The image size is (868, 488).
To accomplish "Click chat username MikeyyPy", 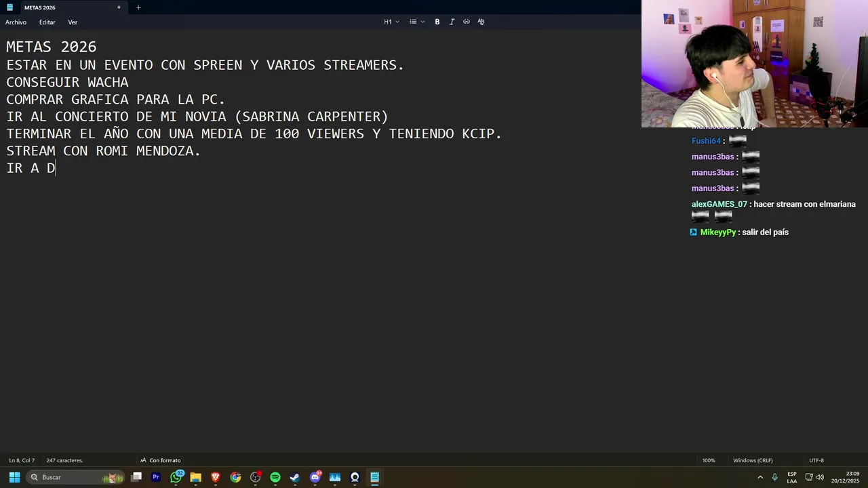I will pyautogui.click(x=718, y=232).
